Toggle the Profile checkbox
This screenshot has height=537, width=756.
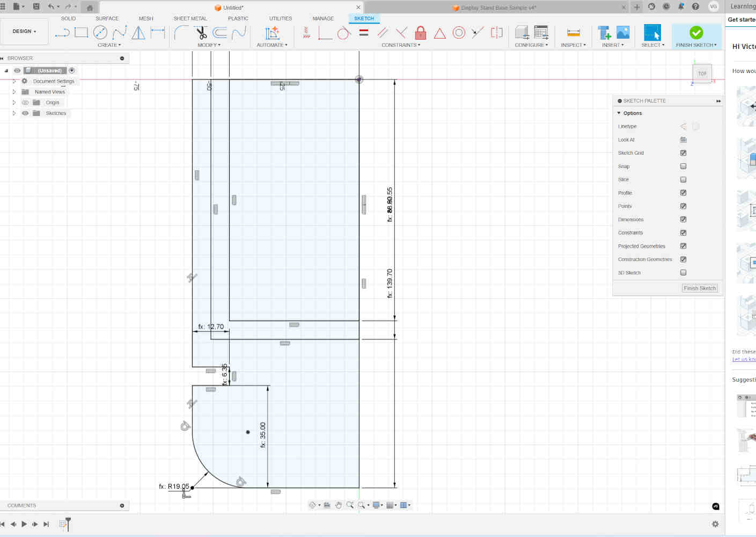point(683,193)
